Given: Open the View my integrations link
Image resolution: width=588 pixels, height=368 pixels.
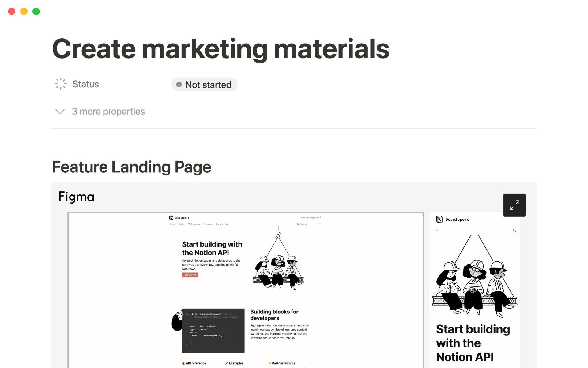Looking at the screenshot, I should click(x=311, y=218).
